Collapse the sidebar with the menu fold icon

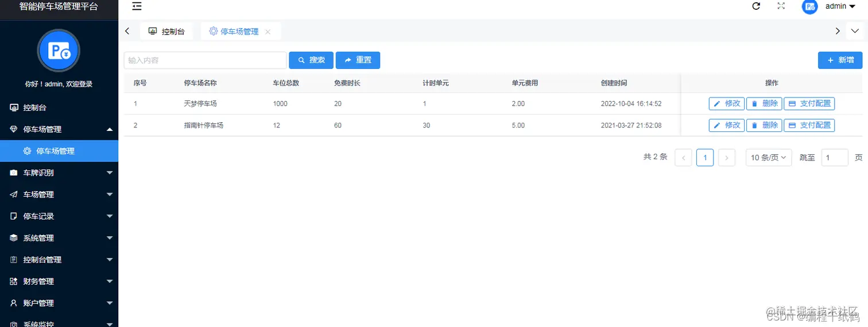click(x=137, y=6)
